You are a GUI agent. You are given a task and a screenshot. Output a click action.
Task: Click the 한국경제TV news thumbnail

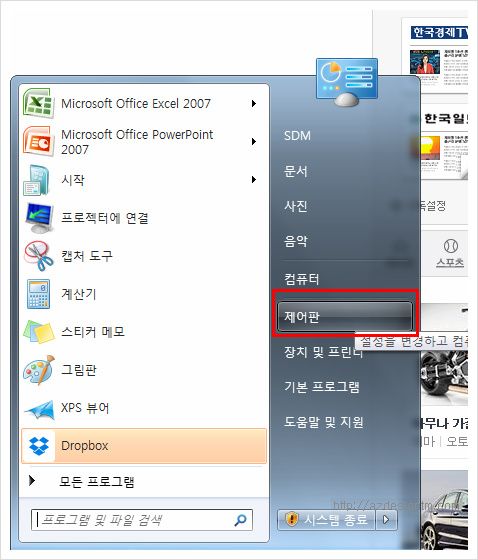coord(425,62)
